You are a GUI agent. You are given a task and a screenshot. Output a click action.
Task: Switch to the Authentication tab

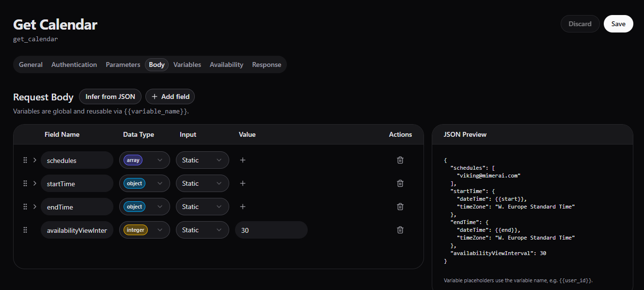(x=74, y=64)
